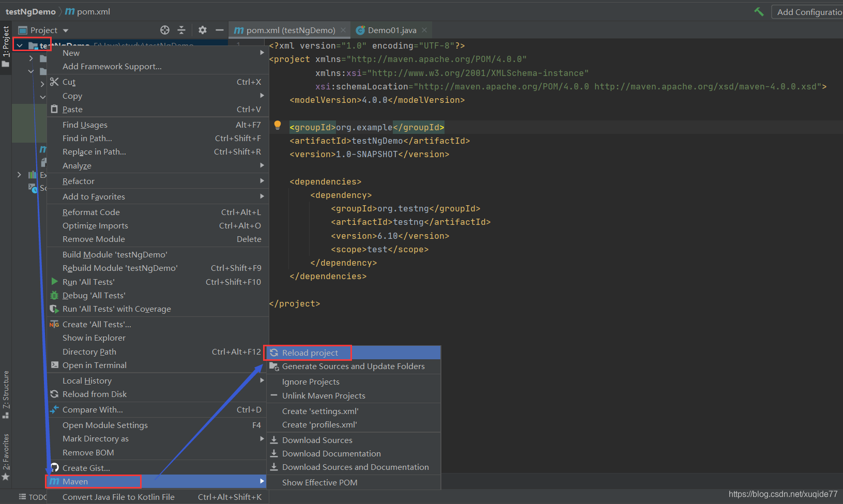Select Find in Path…

pyautogui.click(x=158, y=138)
